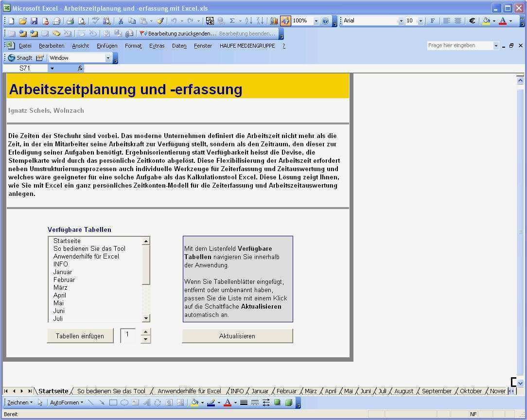The image size is (527, 420).
Task: Select the SnagIt capture icon
Action: [12, 58]
